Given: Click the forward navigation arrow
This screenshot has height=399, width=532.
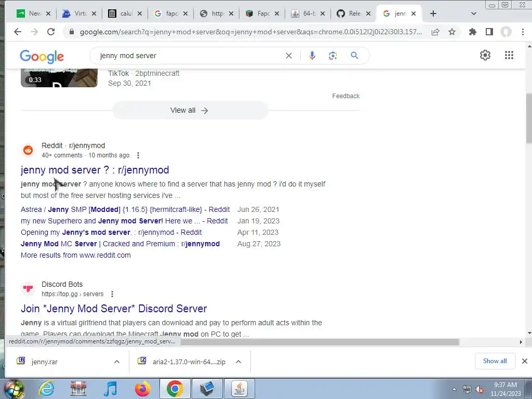Looking at the screenshot, I should pyautogui.click(x=34, y=32).
